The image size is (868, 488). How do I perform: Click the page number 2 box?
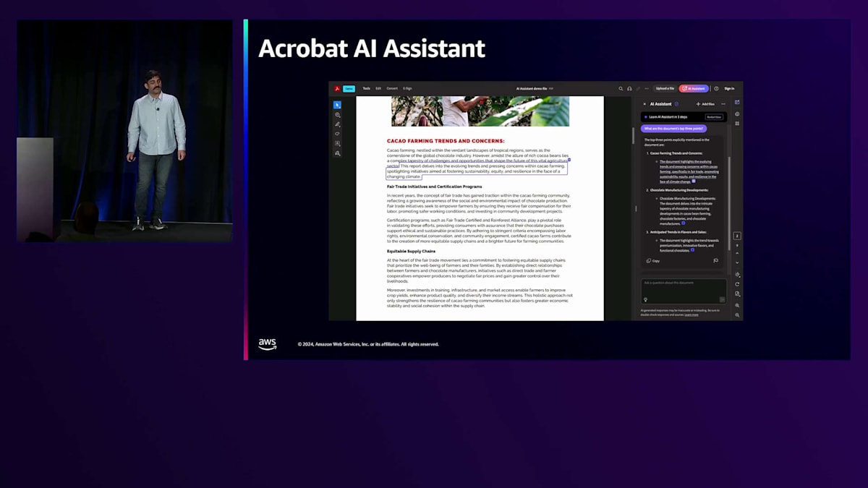737,236
